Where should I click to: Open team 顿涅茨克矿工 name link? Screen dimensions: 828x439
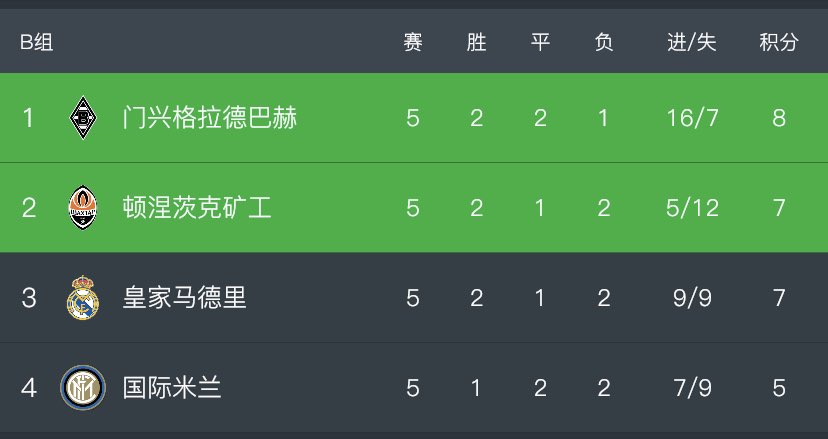click(x=197, y=208)
